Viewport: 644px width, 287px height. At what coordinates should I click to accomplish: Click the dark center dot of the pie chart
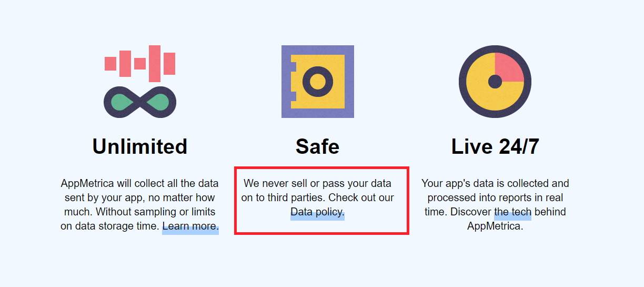coord(495,82)
